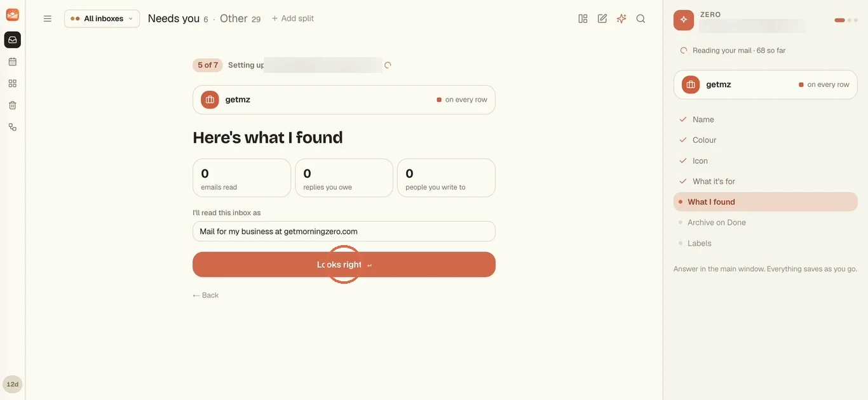
Task: Click the emails read stat card
Action: 241,178
